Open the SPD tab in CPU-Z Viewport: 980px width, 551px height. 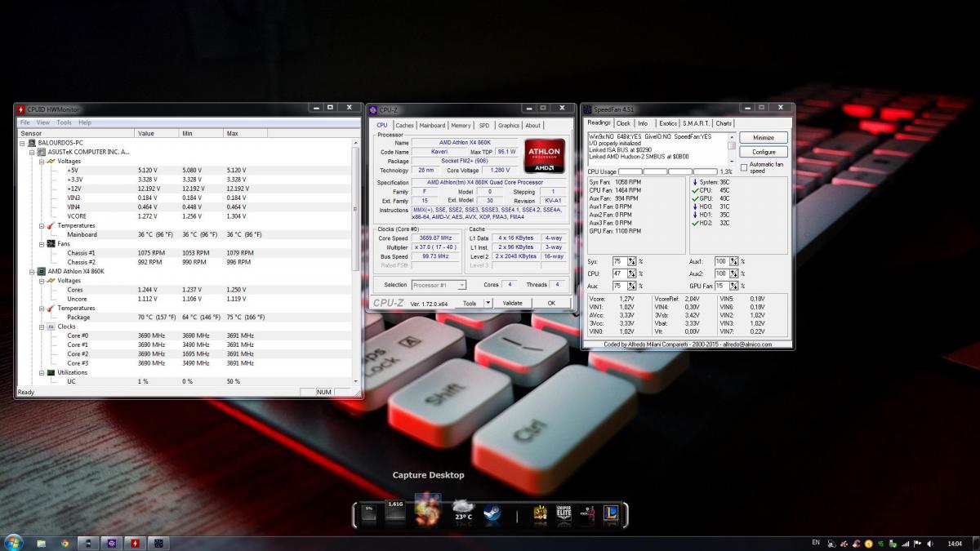[x=484, y=126]
